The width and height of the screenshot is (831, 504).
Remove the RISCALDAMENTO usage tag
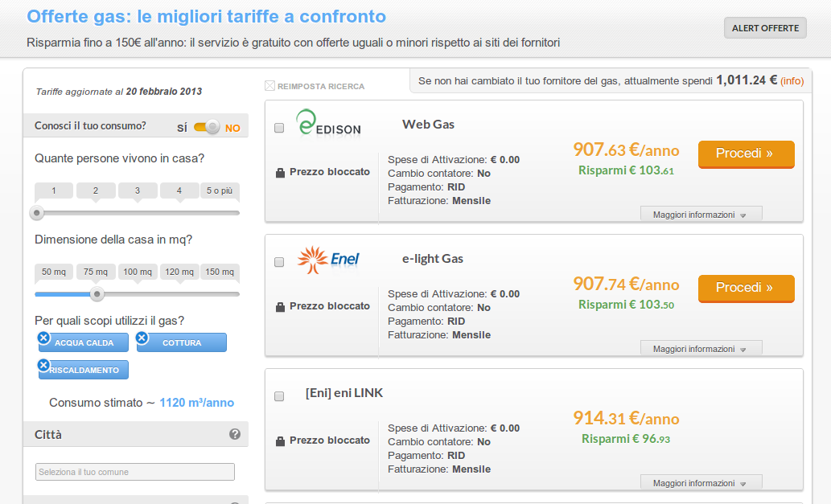tap(44, 365)
